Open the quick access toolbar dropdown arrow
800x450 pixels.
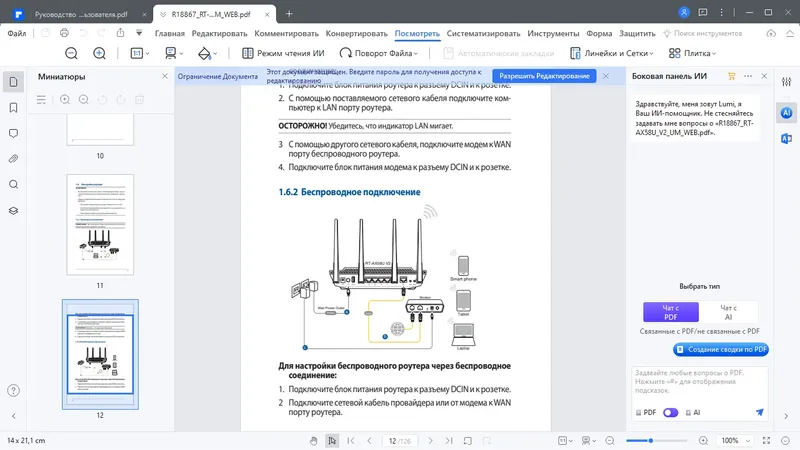(x=139, y=33)
